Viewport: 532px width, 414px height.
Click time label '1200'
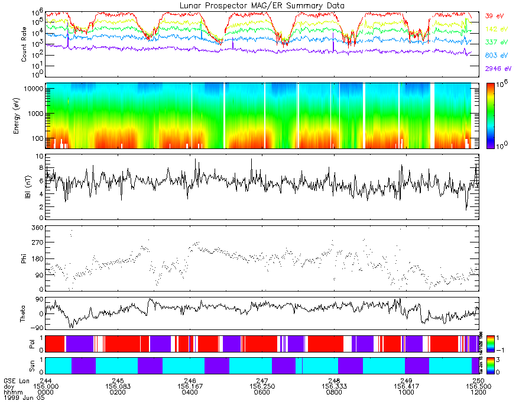pyautogui.click(x=478, y=392)
